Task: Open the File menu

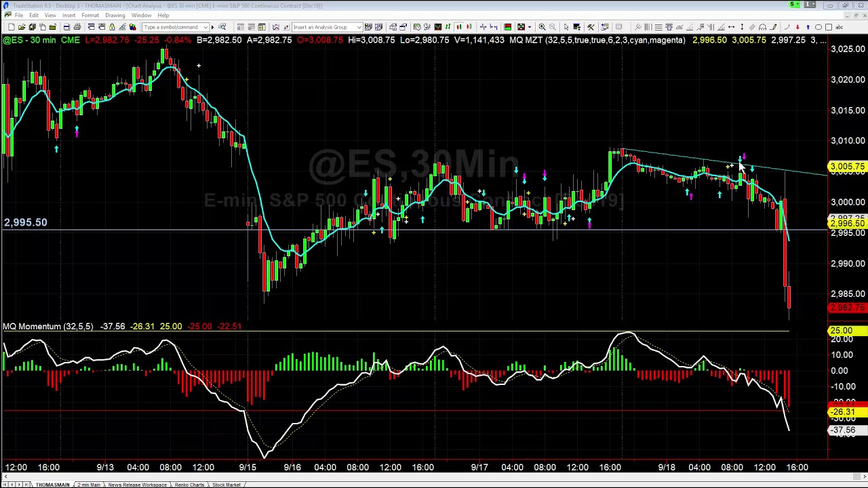Action: coord(19,15)
